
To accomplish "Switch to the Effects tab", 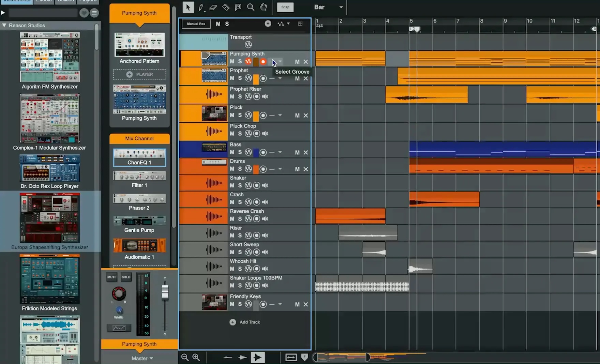I will 44,1.
